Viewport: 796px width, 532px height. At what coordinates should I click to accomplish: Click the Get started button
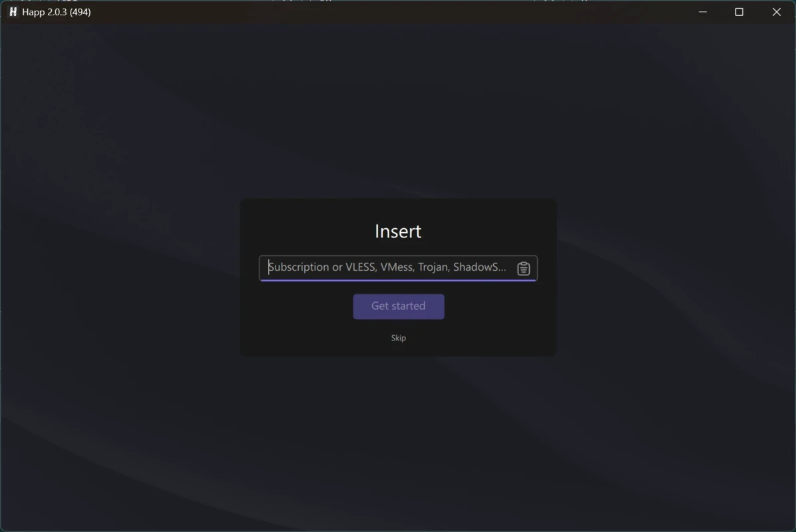tap(399, 307)
